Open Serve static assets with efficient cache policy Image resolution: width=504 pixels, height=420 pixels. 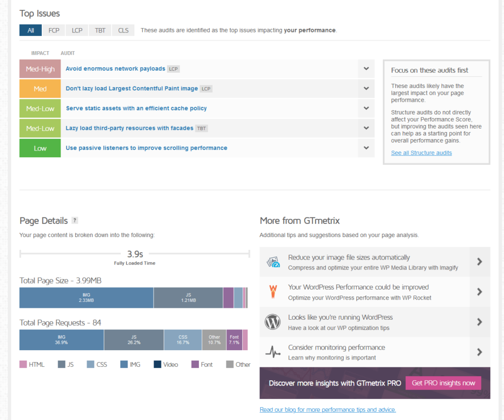[x=136, y=108]
